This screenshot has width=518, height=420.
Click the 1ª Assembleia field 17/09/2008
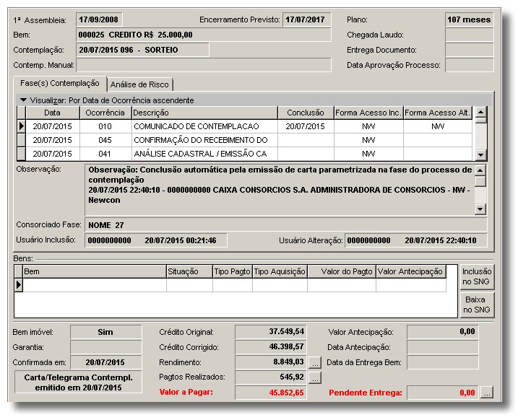click(99, 19)
